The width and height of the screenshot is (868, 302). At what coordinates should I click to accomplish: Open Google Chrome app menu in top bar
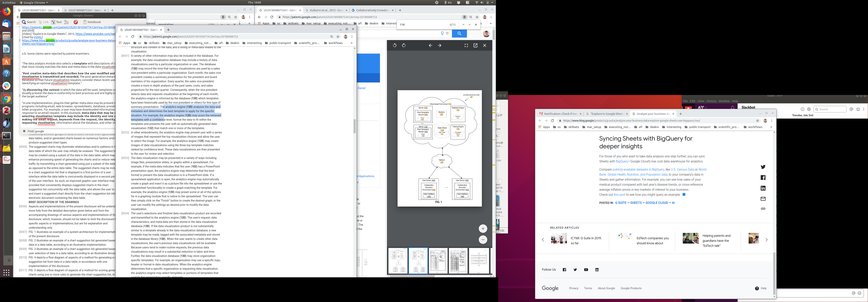coord(34,2)
